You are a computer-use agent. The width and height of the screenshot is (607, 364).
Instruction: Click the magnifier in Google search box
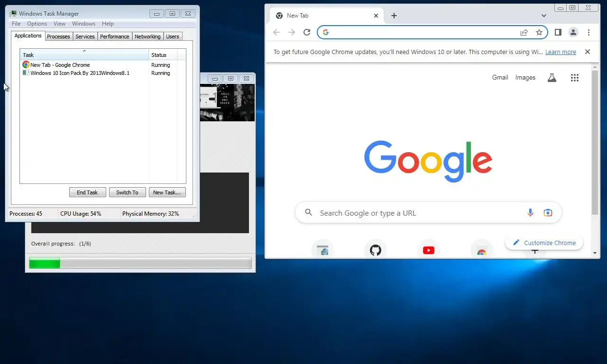point(308,213)
